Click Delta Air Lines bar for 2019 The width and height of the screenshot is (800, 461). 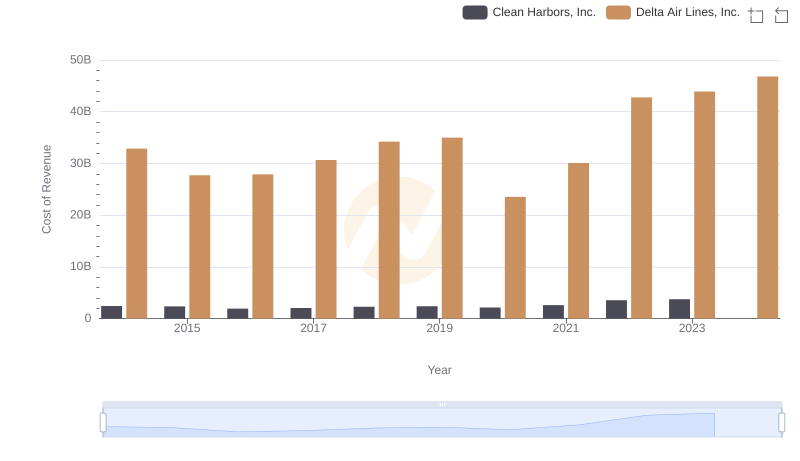[x=452, y=228]
